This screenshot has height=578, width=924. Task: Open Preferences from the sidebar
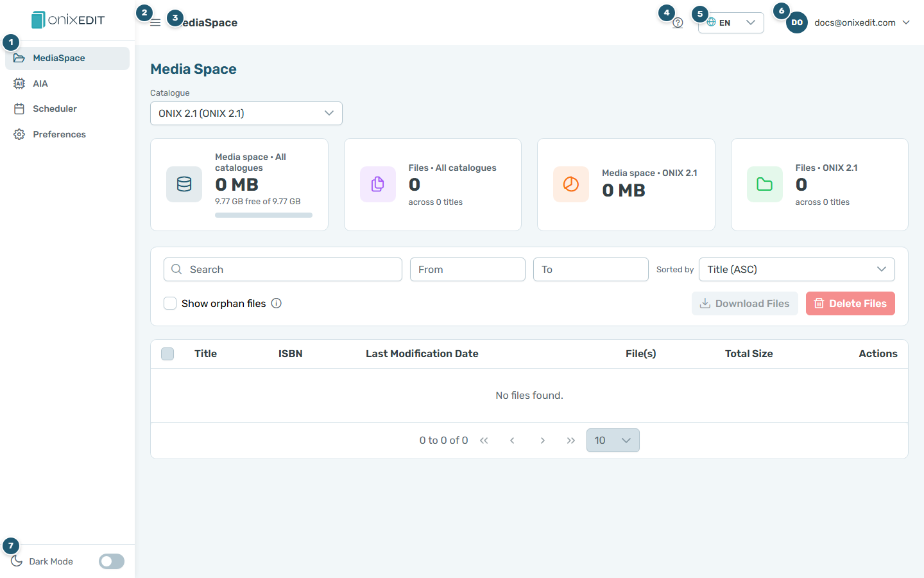tap(67, 134)
